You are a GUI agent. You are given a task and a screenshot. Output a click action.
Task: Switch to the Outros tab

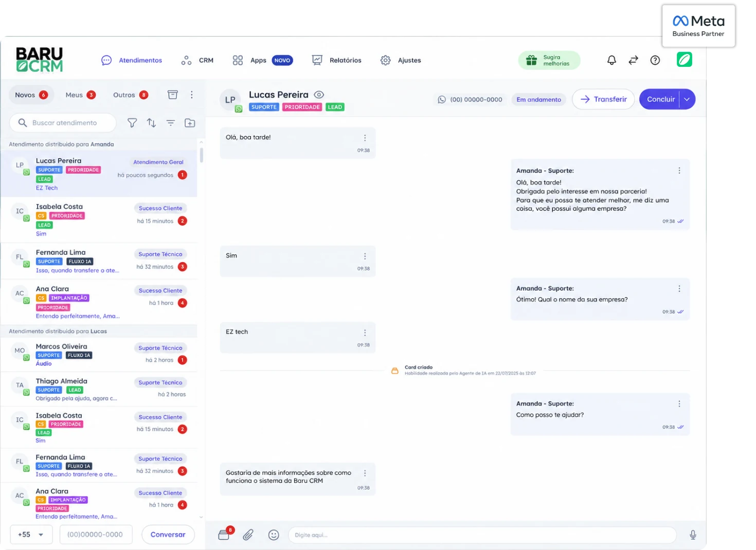(131, 95)
